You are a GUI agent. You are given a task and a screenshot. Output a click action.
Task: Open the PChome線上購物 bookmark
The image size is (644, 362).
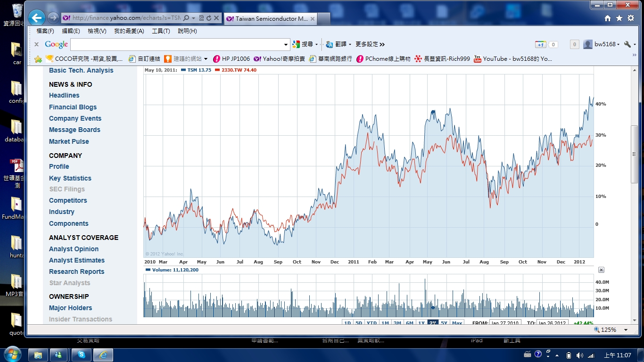tap(383, 59)
